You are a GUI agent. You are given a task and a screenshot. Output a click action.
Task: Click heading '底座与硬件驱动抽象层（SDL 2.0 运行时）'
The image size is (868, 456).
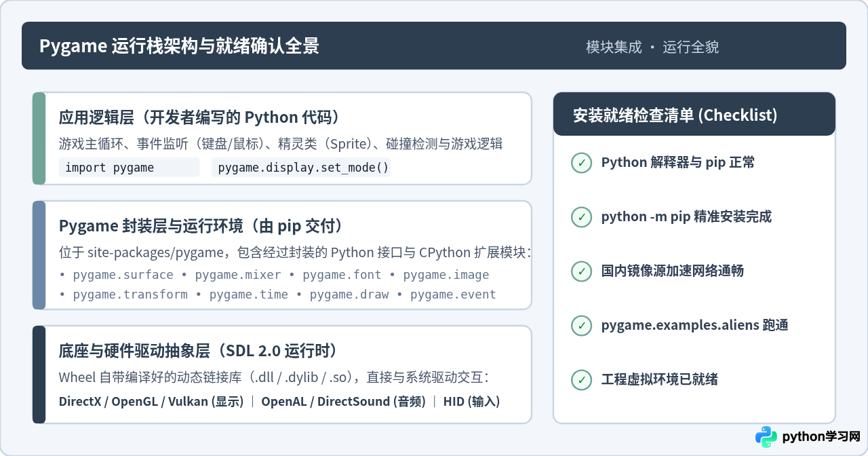tap(199, 351)
